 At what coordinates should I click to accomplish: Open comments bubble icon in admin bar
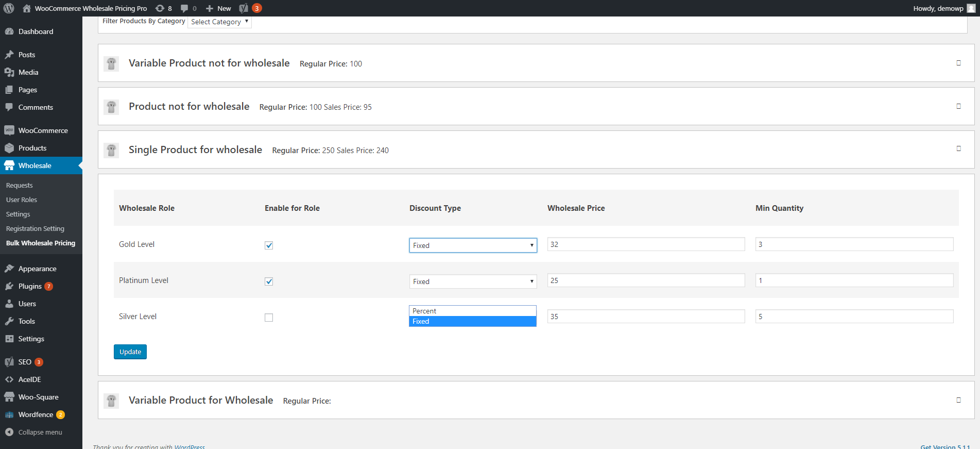[x=184, y=8]
